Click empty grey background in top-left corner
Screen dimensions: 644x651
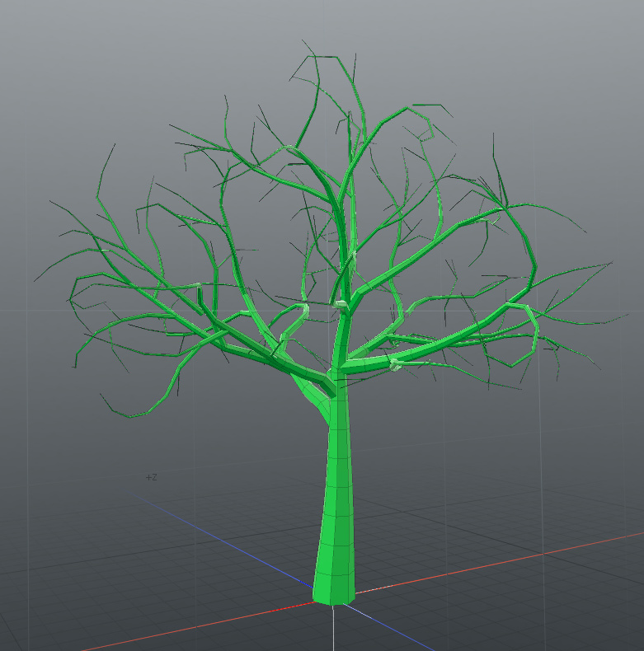[x=41, y=41]
